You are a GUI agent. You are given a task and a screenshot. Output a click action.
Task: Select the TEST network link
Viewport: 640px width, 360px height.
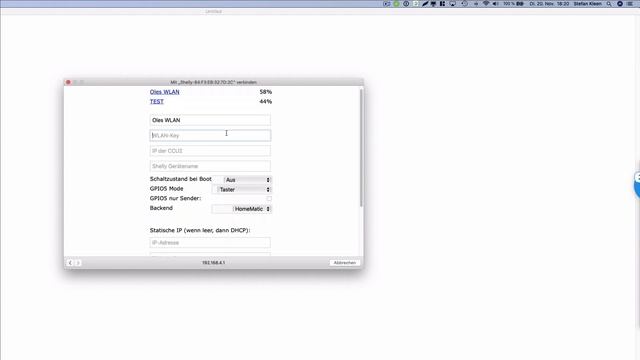[x=157, y=102]
